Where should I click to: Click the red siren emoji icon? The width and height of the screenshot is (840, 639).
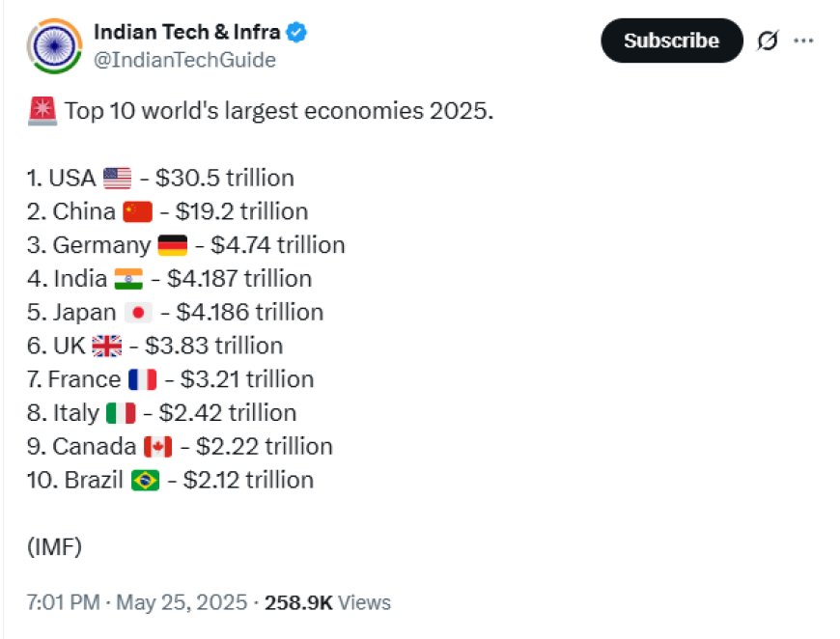(42, 111)
